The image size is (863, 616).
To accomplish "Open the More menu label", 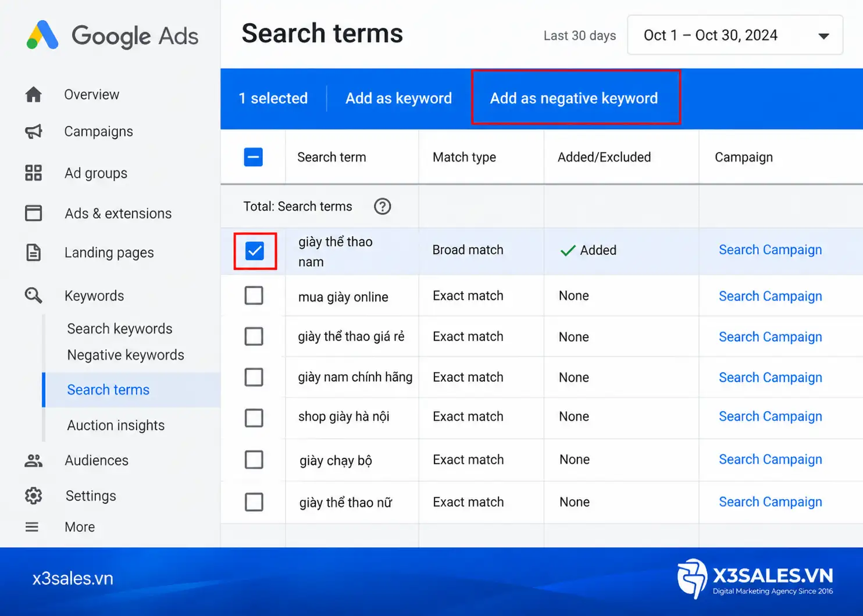I will pos(80,527).
